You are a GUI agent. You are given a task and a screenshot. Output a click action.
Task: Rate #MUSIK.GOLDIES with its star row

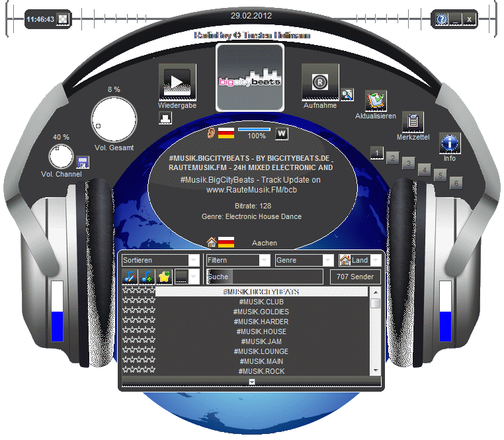tap(139, 310)
